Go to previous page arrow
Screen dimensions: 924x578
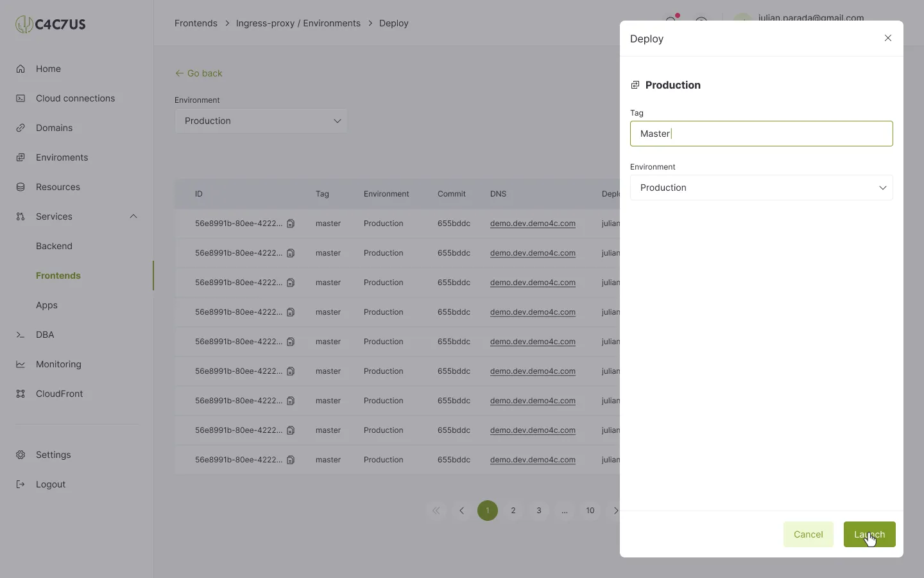[462, 511]
